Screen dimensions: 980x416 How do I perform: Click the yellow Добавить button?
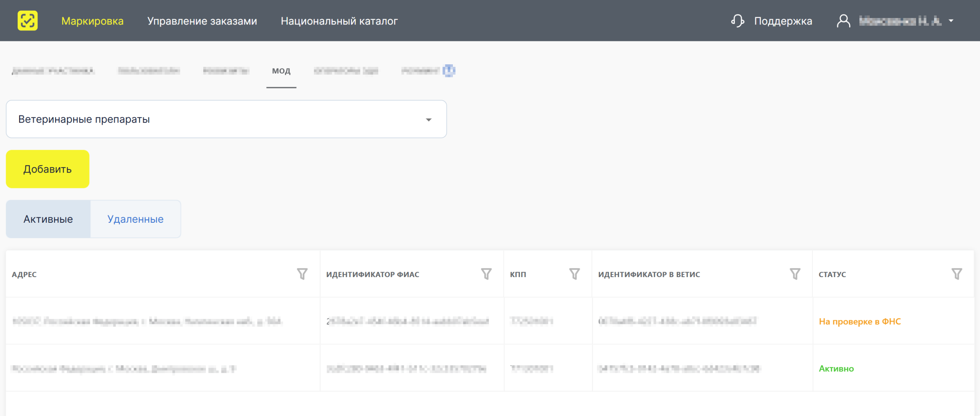[x=47, y=169]
